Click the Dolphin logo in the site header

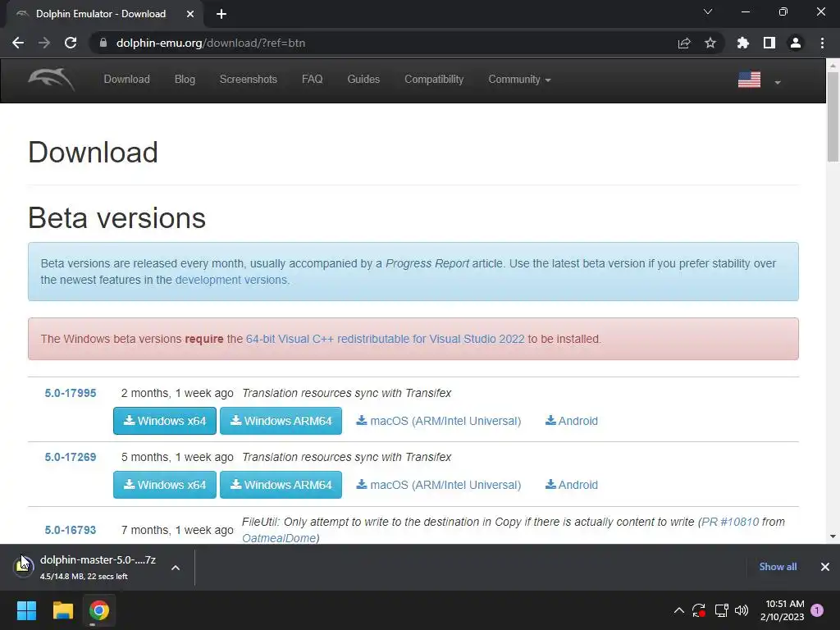pos(52,80)
